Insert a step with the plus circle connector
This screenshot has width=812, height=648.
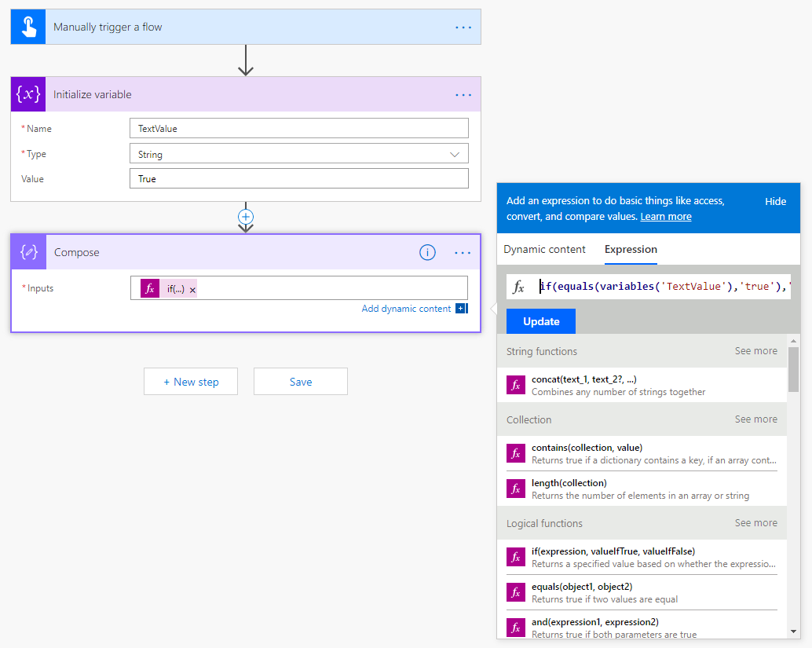[x=246, y=217]
